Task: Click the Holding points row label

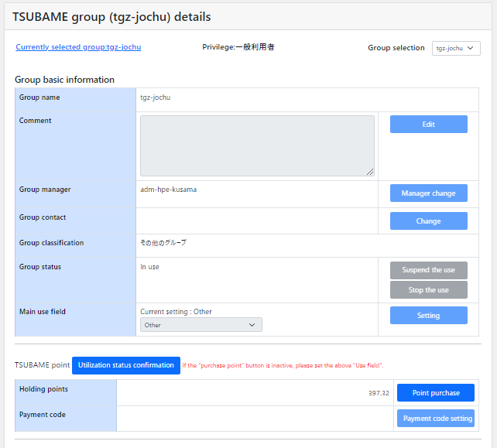Action: (x=43, y=389)
